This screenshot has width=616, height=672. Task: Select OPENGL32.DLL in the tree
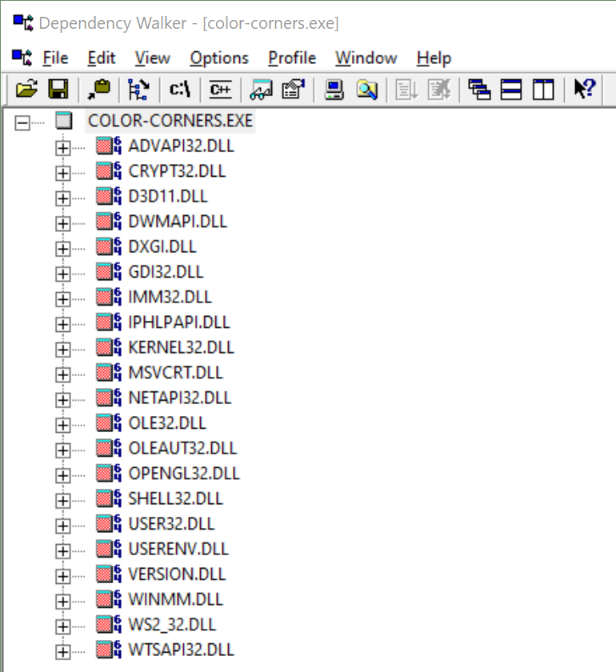point(184,474)
